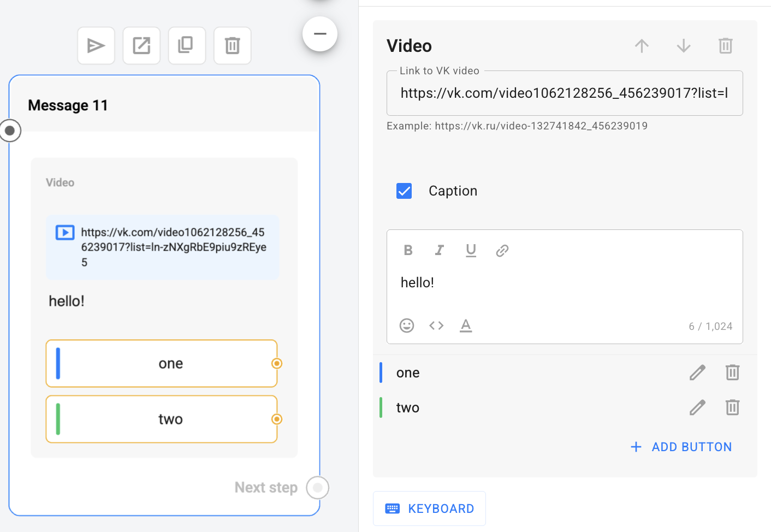771x532 pixels.
Task: Toggle underline formatting in the caption editor
Action: (x=471, y=250)
